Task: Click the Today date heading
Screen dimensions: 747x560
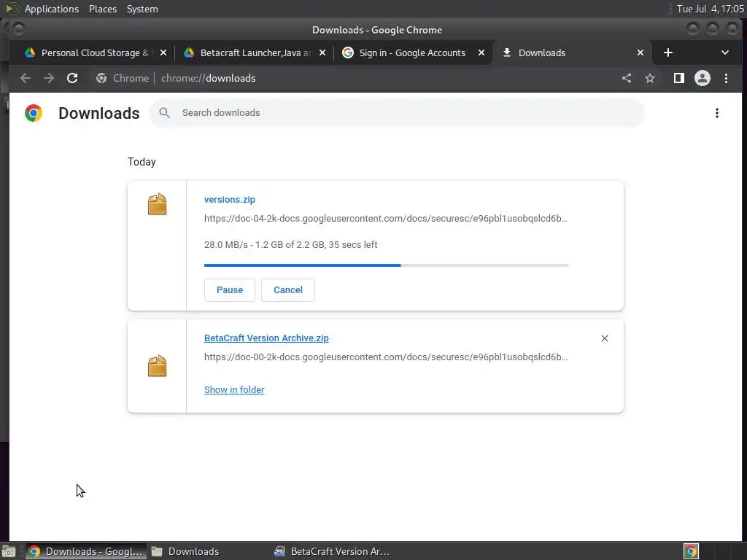Action: pos(142,162)
